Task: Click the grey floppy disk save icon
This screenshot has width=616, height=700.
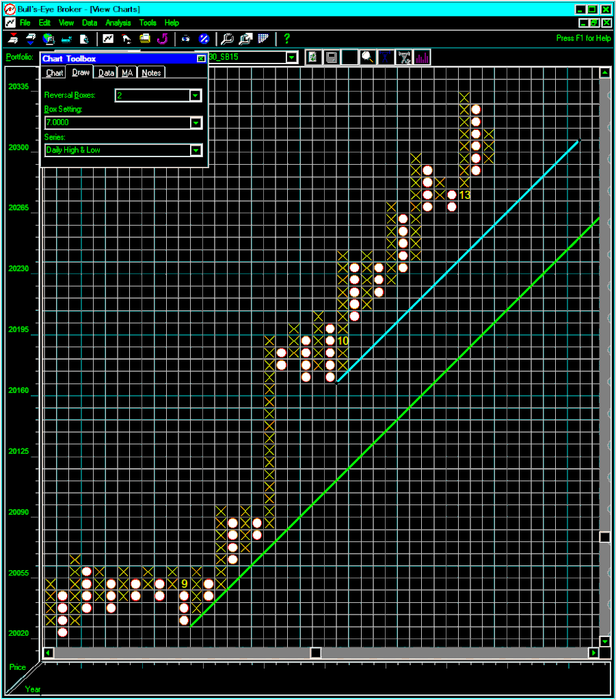Action: click(x=331, y=57)
